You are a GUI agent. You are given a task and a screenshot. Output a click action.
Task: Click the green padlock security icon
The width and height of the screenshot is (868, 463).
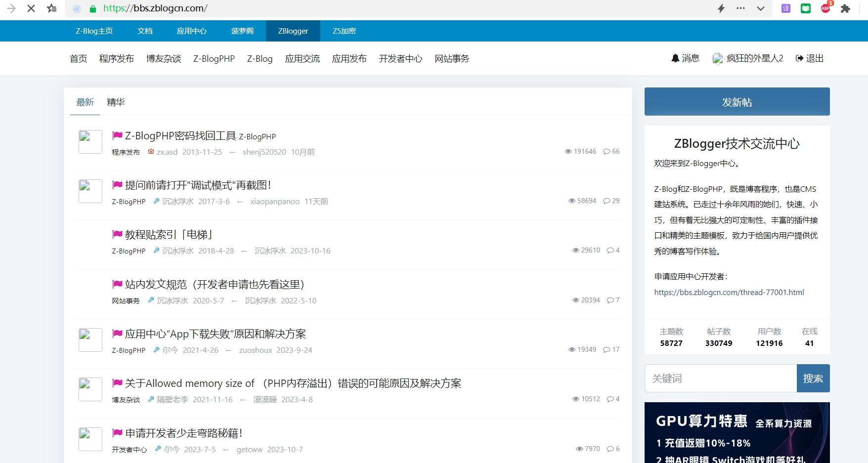92,9
